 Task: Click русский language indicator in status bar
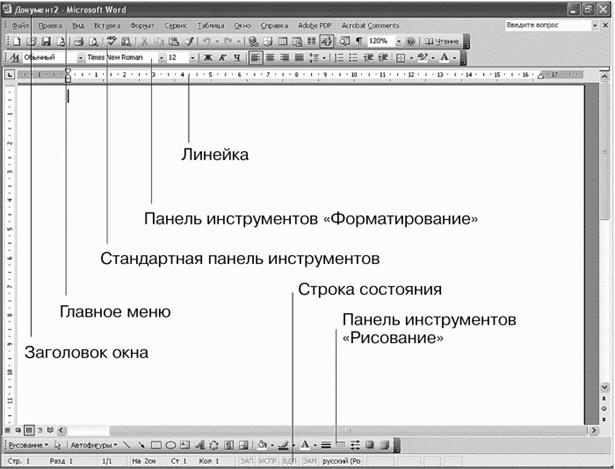(x=341, y=461)
